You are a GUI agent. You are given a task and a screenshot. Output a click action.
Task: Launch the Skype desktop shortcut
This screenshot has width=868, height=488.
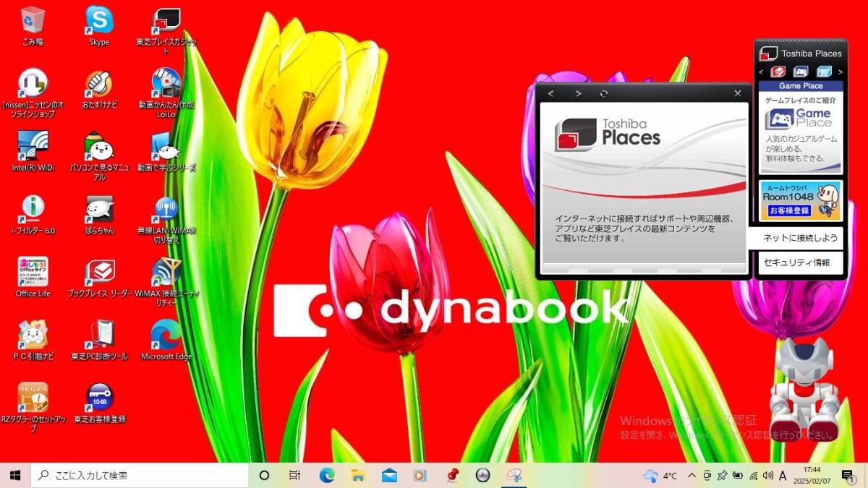(99, 26)
